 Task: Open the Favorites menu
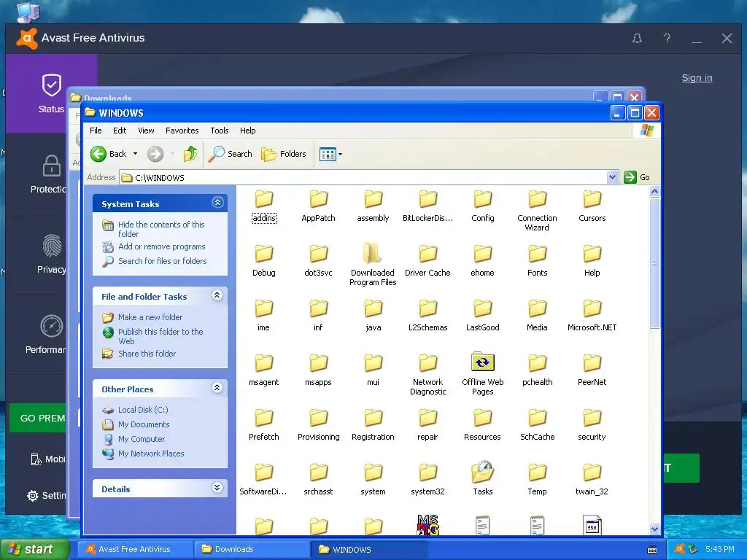182,131
